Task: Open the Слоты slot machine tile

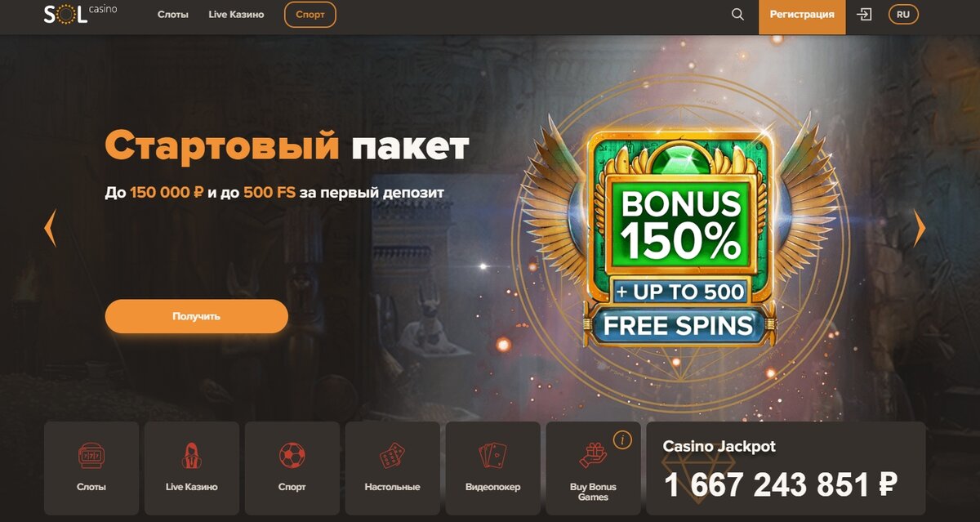Action: click(91, 468)
